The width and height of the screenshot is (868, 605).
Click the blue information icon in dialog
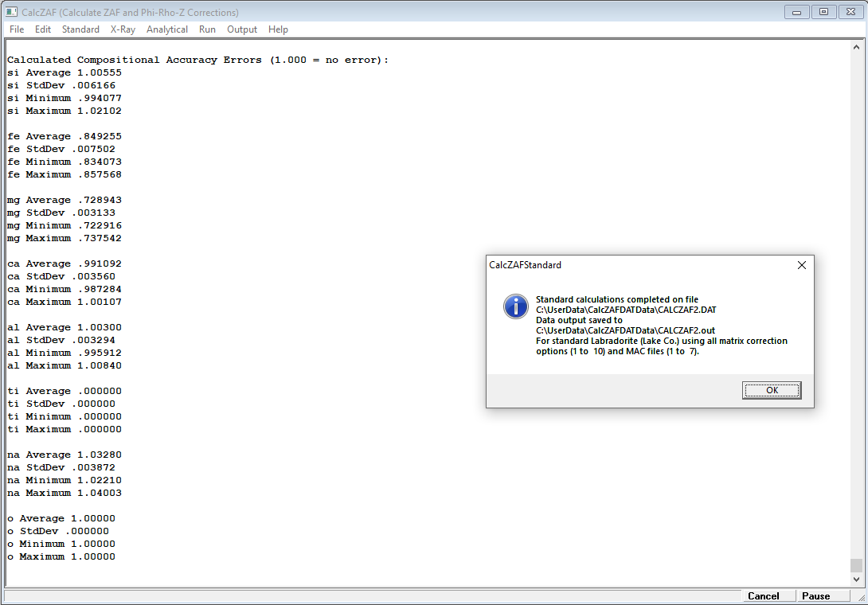tap(516, 306)
